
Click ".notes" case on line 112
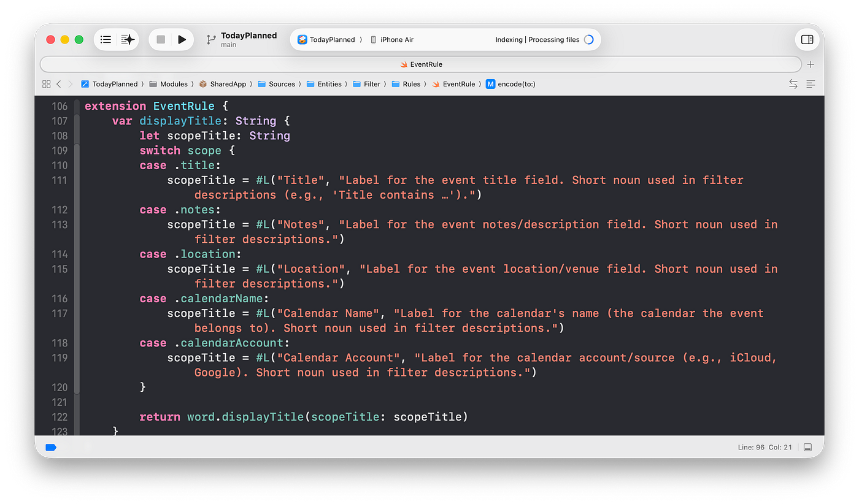pos(194,210)
